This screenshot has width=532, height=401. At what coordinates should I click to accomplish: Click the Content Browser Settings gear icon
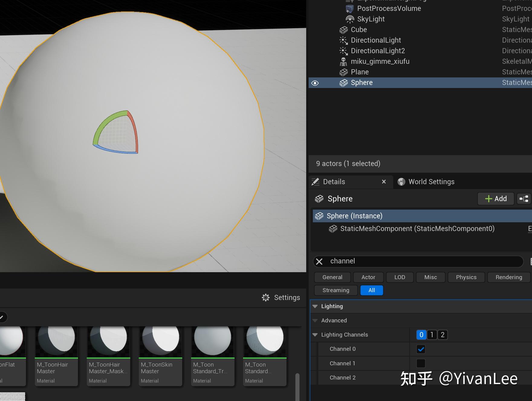coord(266,298)
